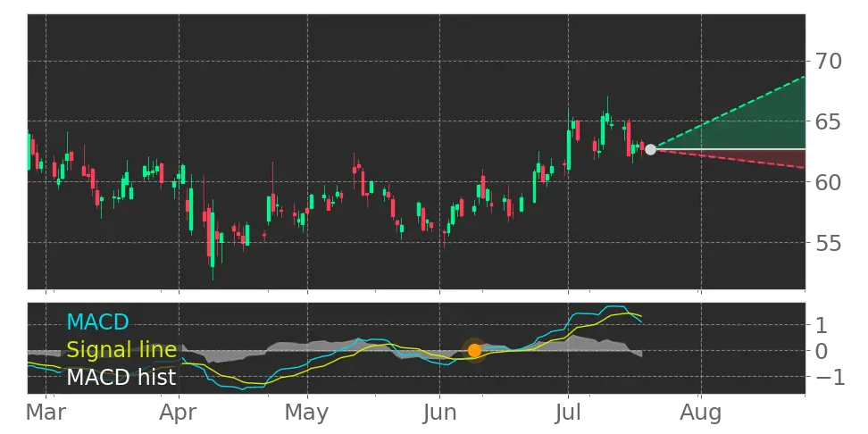
Task: Click the Mar label on time axis
Action: 46,413
